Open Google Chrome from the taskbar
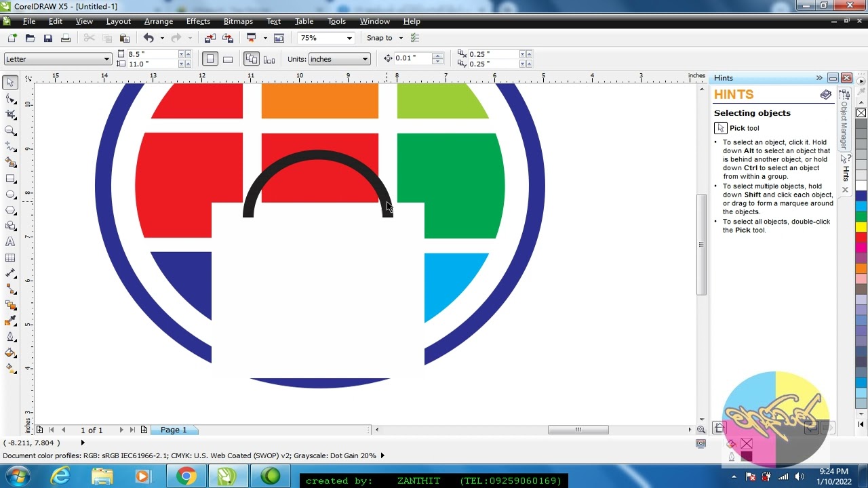The image size is (868, 488). point(186,476)
